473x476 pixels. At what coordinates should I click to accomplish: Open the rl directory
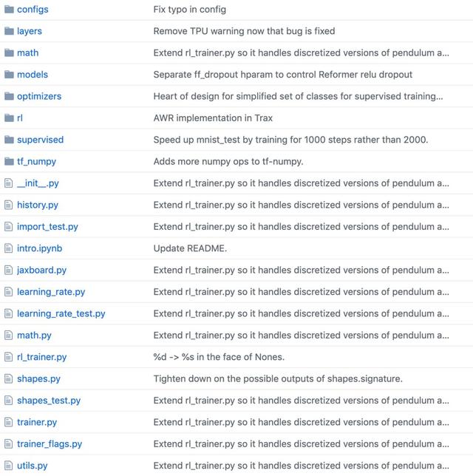tap(20, 118)
